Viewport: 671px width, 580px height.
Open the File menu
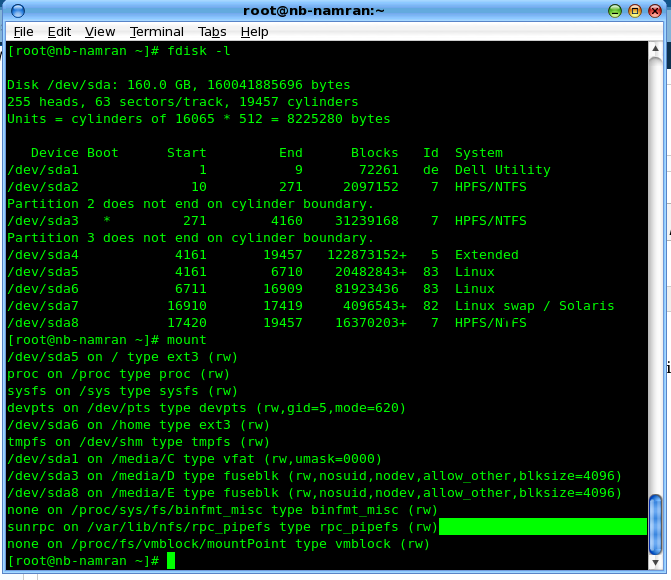[23, 32]
